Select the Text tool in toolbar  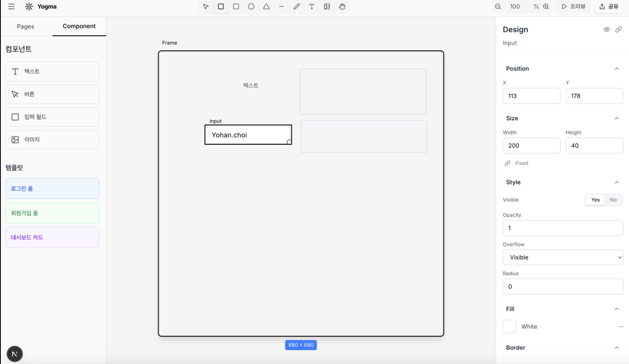[312, 7]
